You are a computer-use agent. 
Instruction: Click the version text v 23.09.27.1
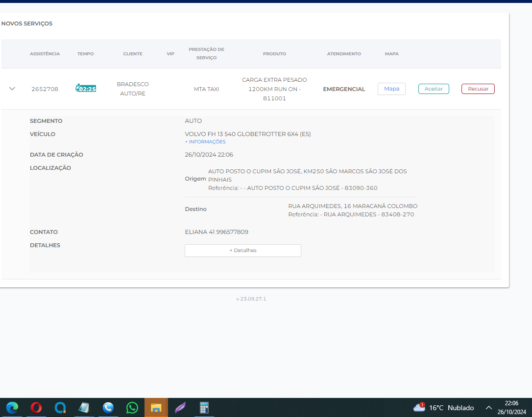[251, 299]
